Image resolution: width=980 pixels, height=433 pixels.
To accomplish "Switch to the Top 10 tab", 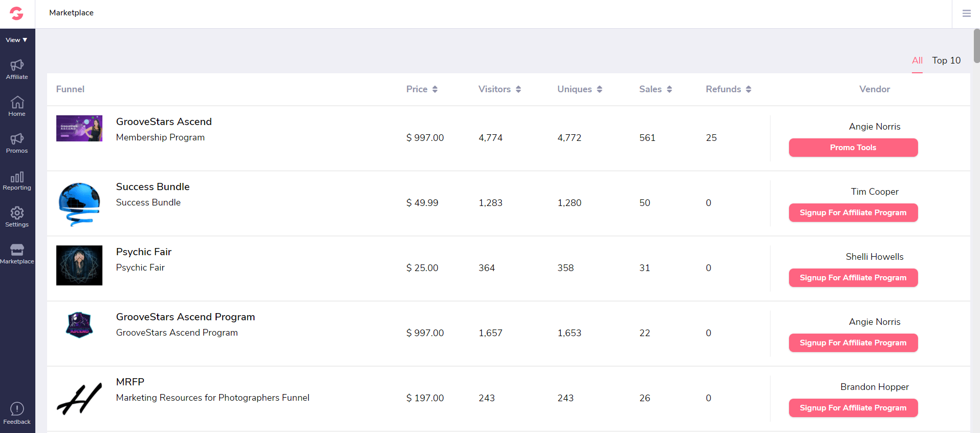I will (x=946, y=60).
